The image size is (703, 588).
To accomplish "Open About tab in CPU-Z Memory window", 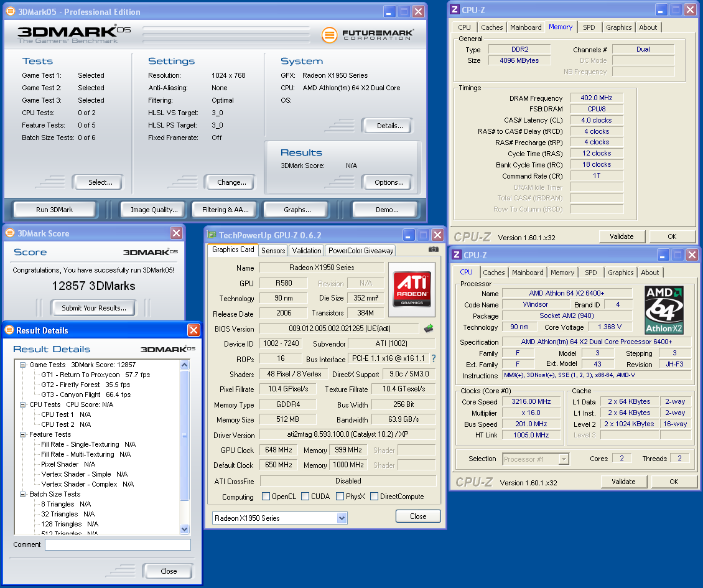I will tap(648, 27).
